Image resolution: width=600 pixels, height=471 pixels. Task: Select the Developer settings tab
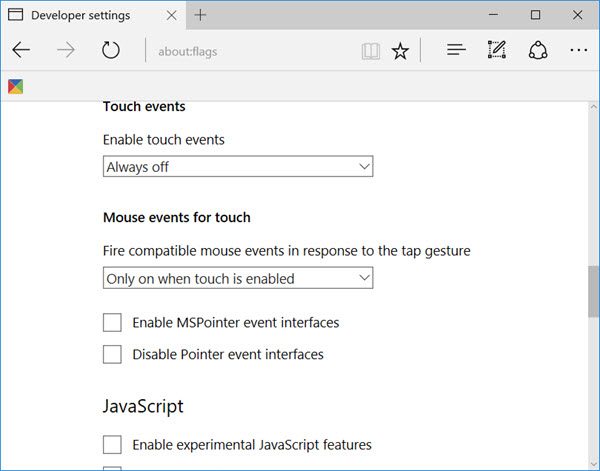80,15
